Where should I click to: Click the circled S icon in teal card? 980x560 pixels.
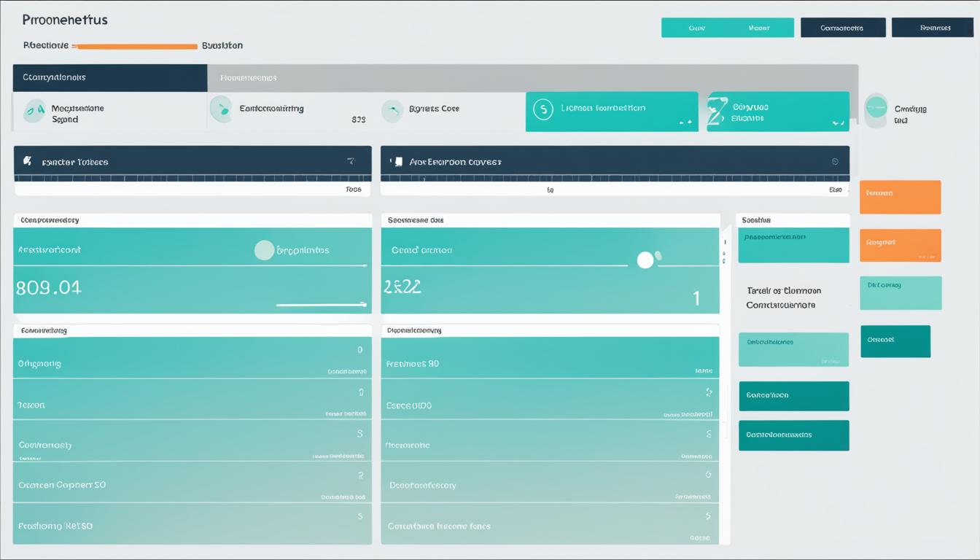pos(542,109)
